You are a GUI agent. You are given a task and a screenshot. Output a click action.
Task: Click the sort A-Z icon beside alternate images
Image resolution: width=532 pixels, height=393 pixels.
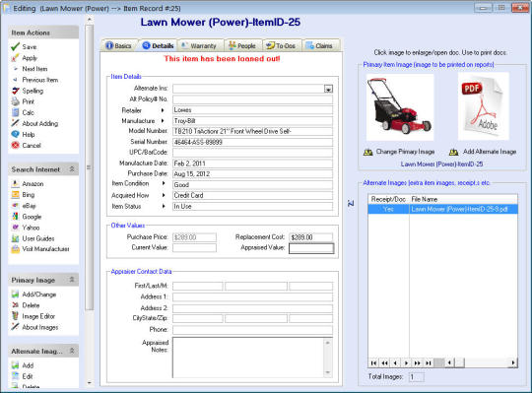[x=351, y=203]
